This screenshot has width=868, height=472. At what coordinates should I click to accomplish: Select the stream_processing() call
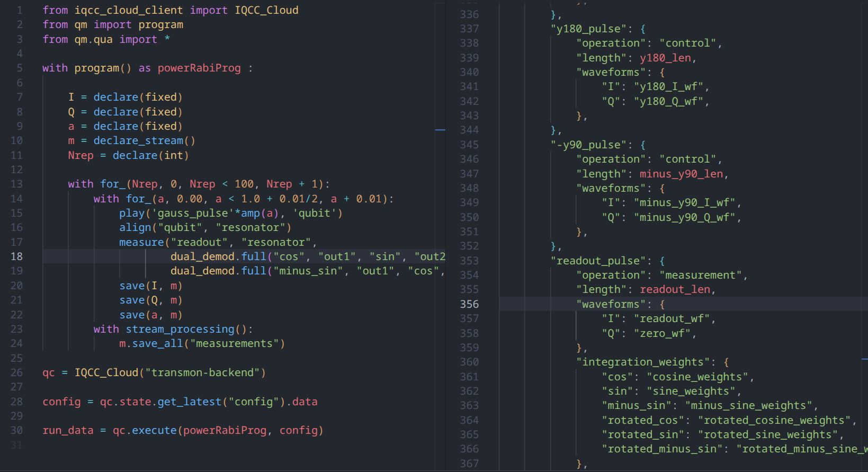coord(180,329)
